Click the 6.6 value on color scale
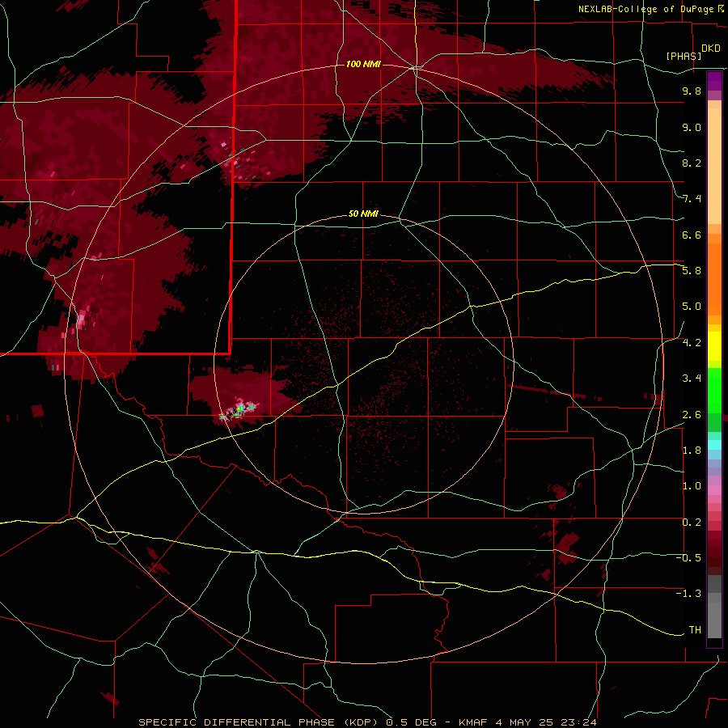Image resolution: width=728 pixels, height=728 pixels. 692,235
